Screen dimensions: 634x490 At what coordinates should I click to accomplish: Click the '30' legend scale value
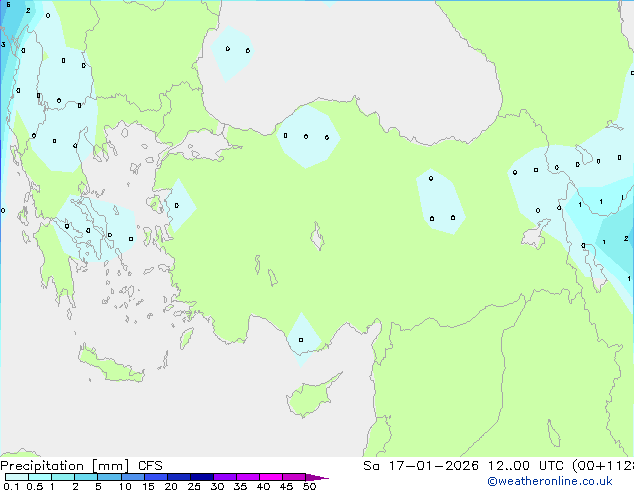[x=217, y=486]
